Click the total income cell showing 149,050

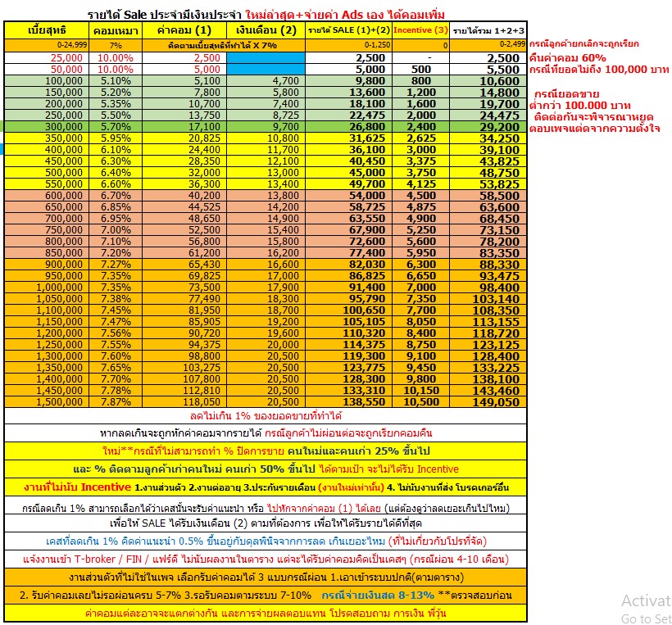488,402
